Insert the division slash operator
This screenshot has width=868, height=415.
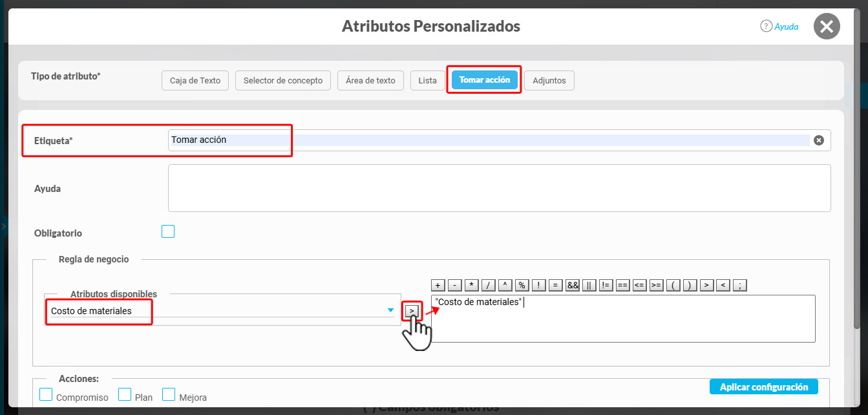(x=489, y=285)
